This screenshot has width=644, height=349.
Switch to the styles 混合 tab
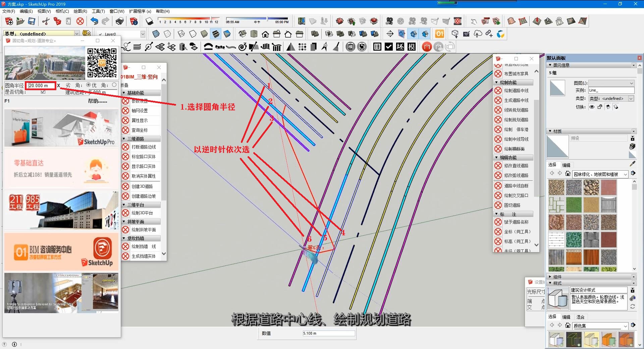click(580, 317)
